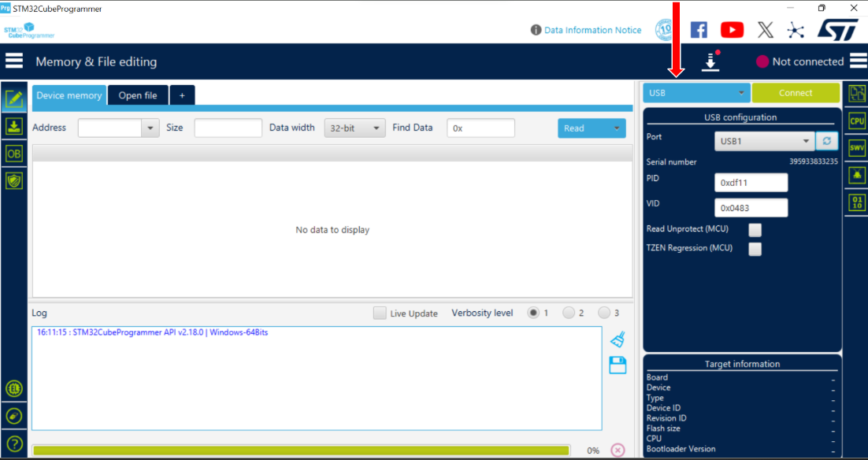This screenshot has height=460, width=868.
Task: Enable Live Update checkbox
Action: pyautogui.click(x=380, y=313)
